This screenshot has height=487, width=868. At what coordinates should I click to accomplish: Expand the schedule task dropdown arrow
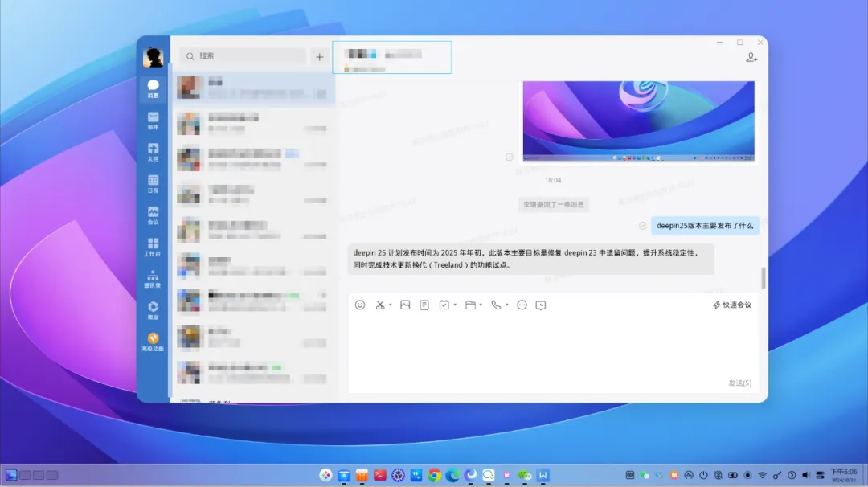[455, 305]
